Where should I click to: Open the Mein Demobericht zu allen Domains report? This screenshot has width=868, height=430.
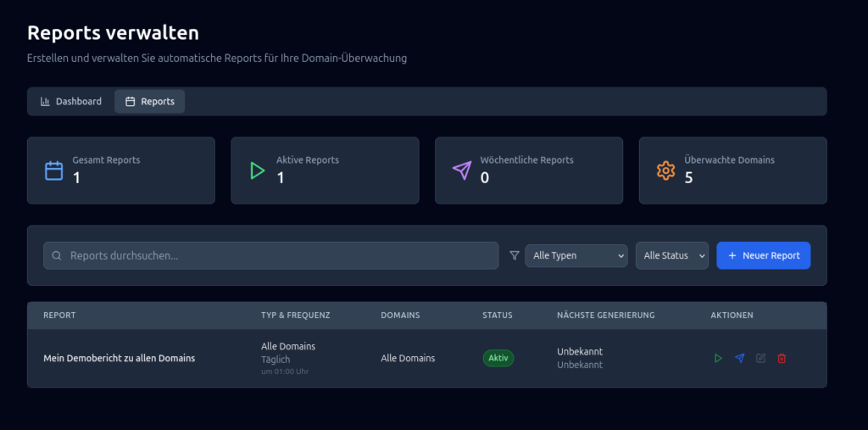pyautogui.click(x=119, y=359)
